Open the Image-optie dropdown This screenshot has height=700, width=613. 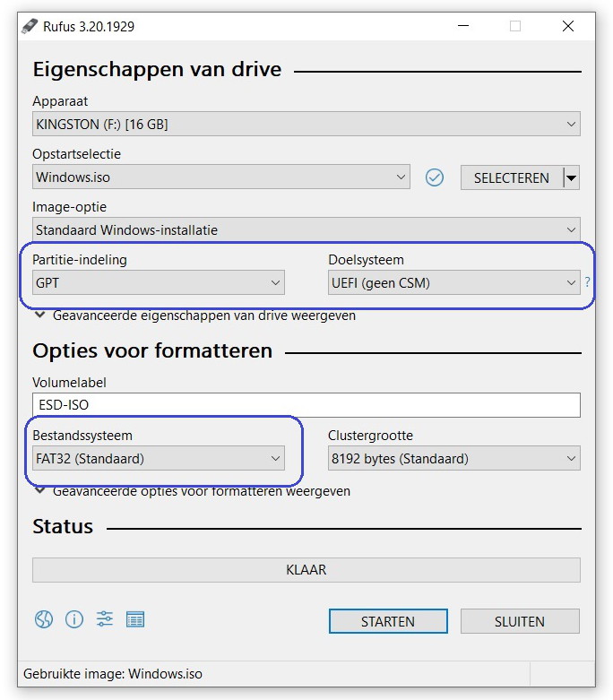click(x=306, y=230)
